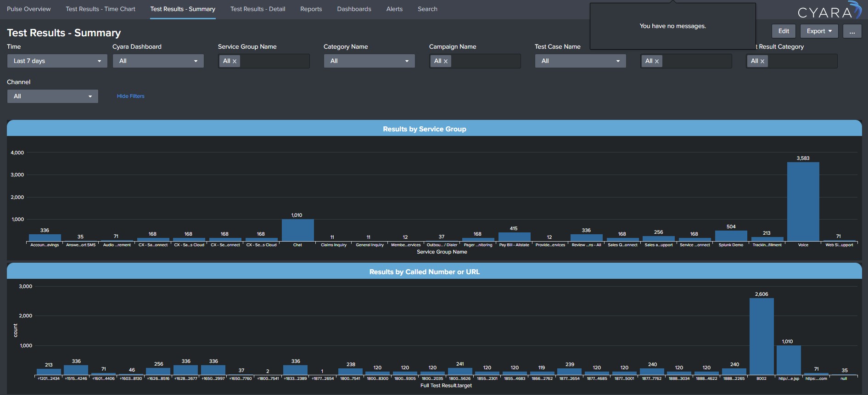Select the 'Results by Called Number or URL' panel title
Viewport: 868px width, 395px height.
tap(425, 272)
